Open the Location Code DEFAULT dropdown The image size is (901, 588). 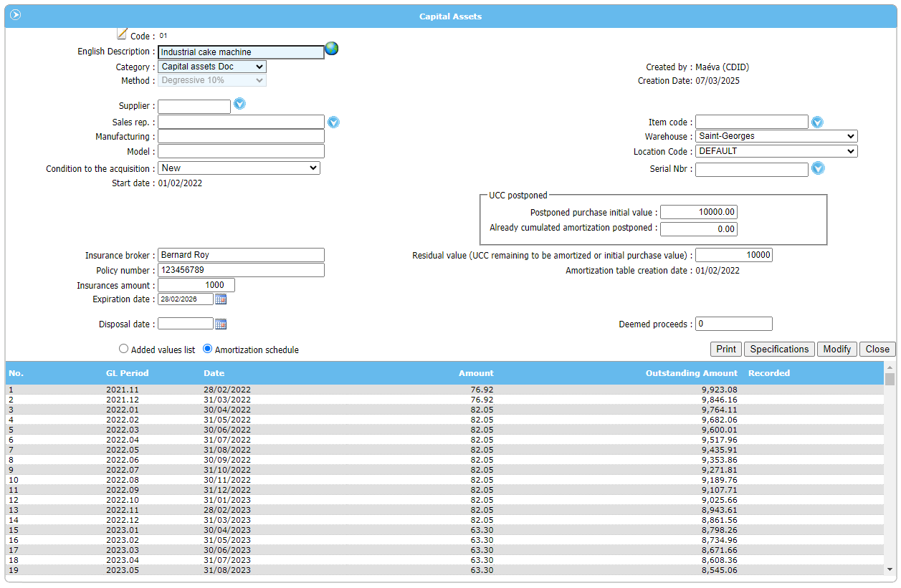776,151
